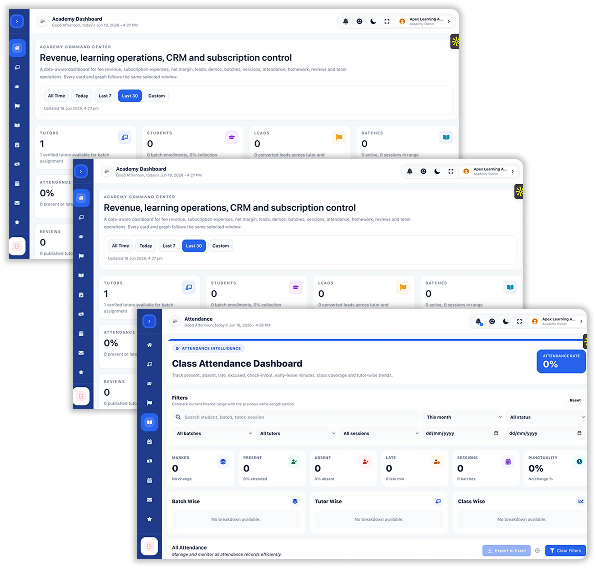Click logout icon in back Dashboard window sidebar

(17, 246)
